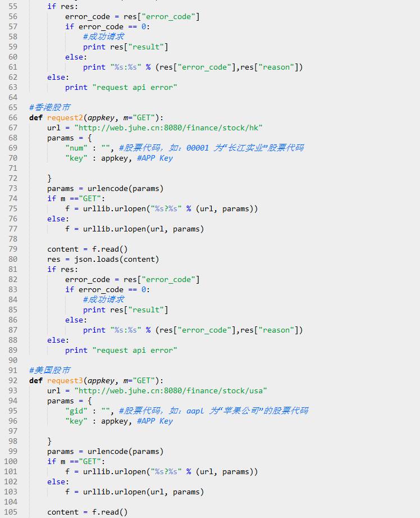
Task: Click the #美国股市 comment
Action: [x=49, y=370]
